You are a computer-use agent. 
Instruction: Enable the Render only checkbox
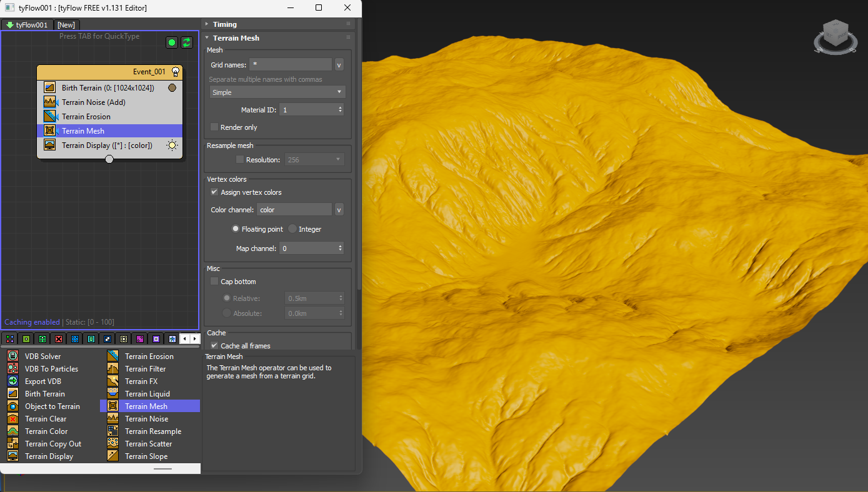pos(215,127)
